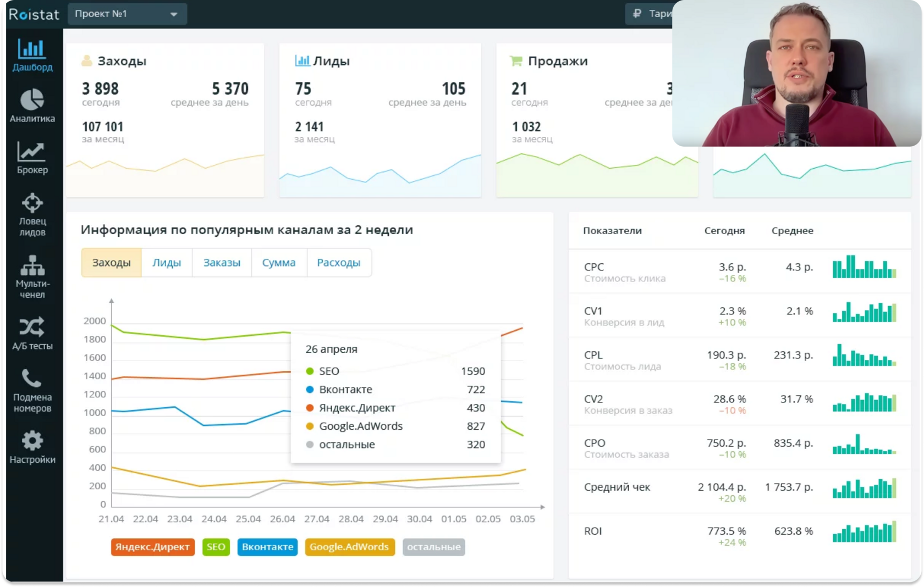Switch to the Заходы chart tab
This screenshot has height=587, width=924.
[x=111, y=263]
